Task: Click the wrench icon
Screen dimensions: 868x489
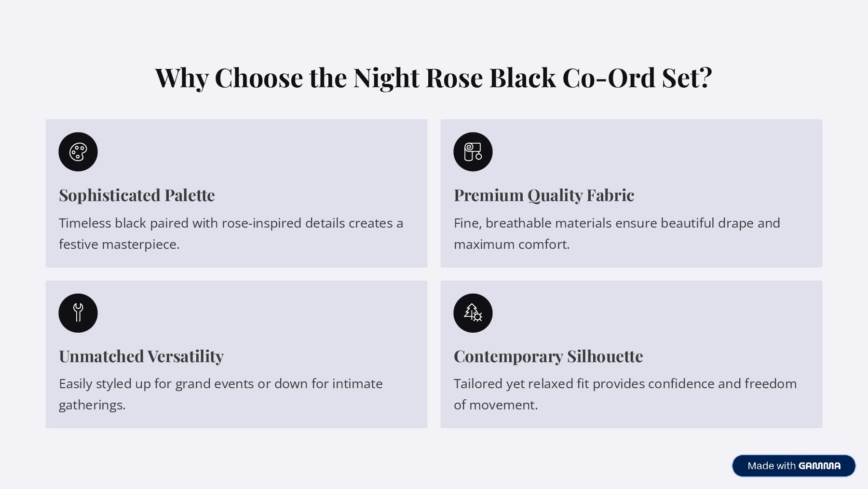Action: click(78, 313)
